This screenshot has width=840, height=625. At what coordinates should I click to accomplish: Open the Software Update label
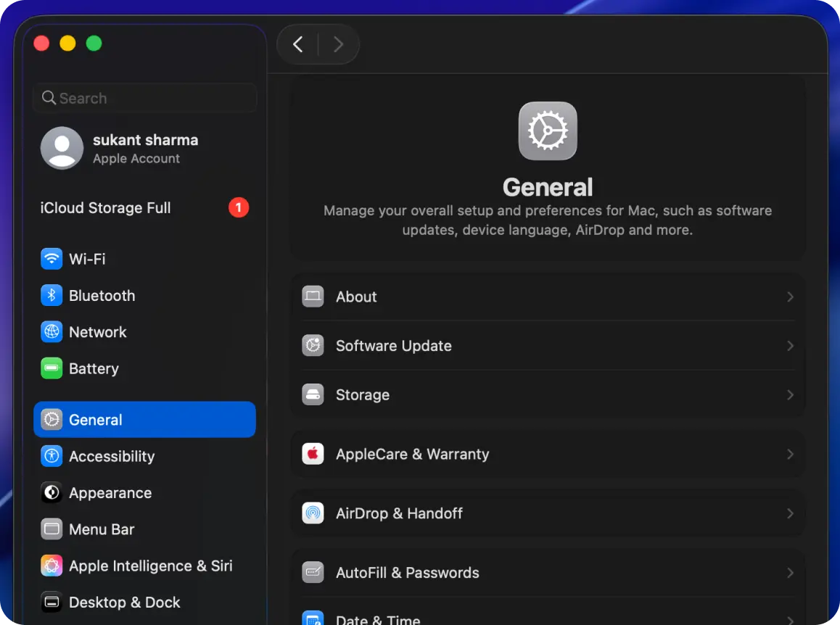tap(394, 346)
